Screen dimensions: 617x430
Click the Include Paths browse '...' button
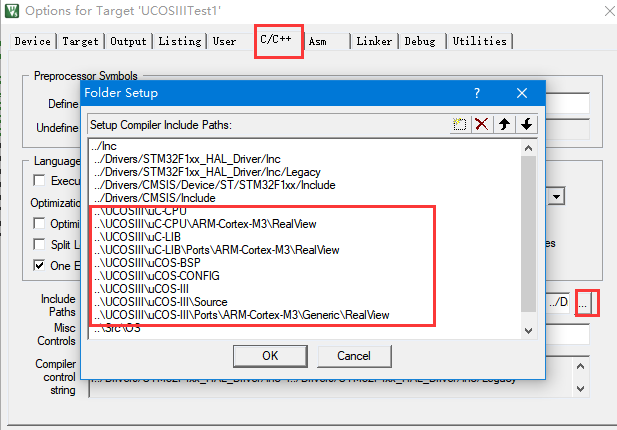[x=583, y=303]
